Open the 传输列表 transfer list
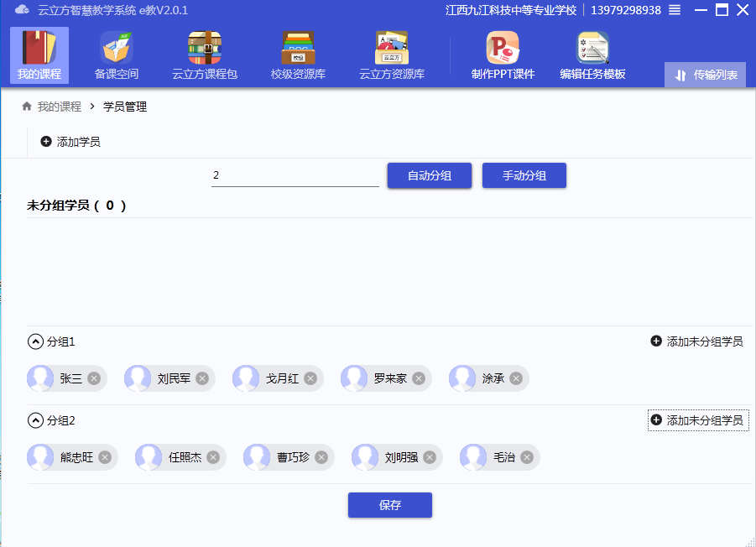Viewport: 756px width, 547px height. tap(706, 75)
